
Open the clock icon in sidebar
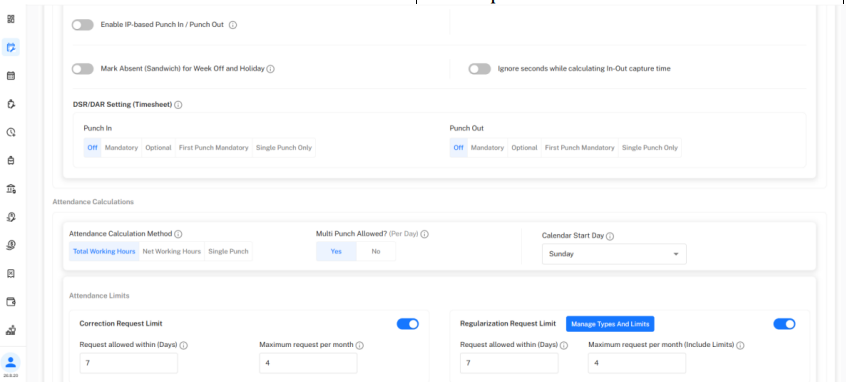(11, 132)
